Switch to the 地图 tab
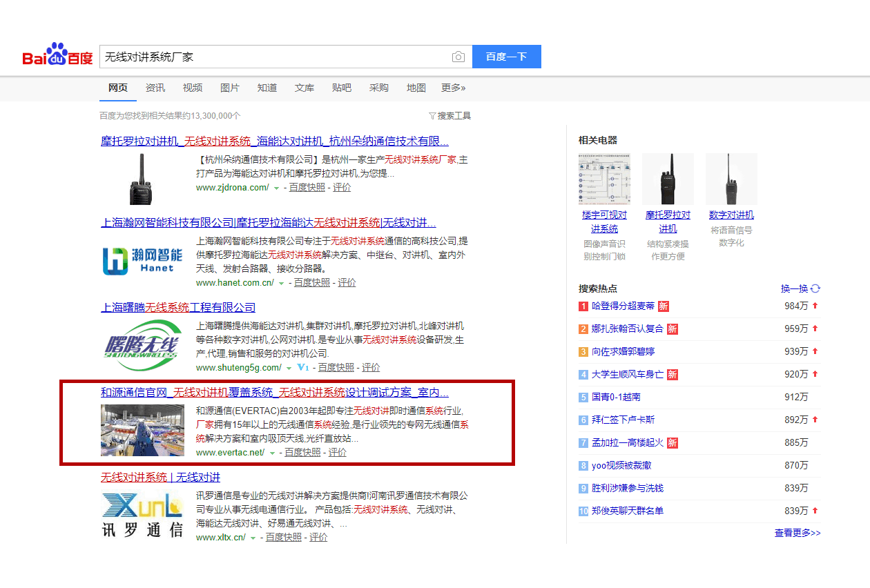 (x=416, y=88)
